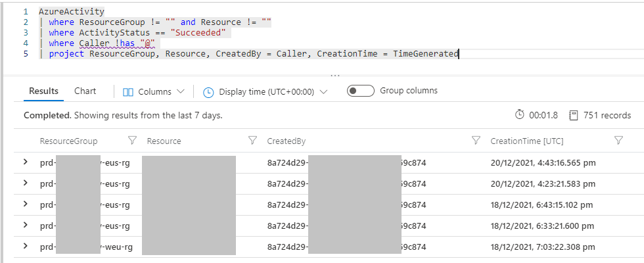Filter the CreatedBy column
This screenshot has height=263, width=644.
476,141
